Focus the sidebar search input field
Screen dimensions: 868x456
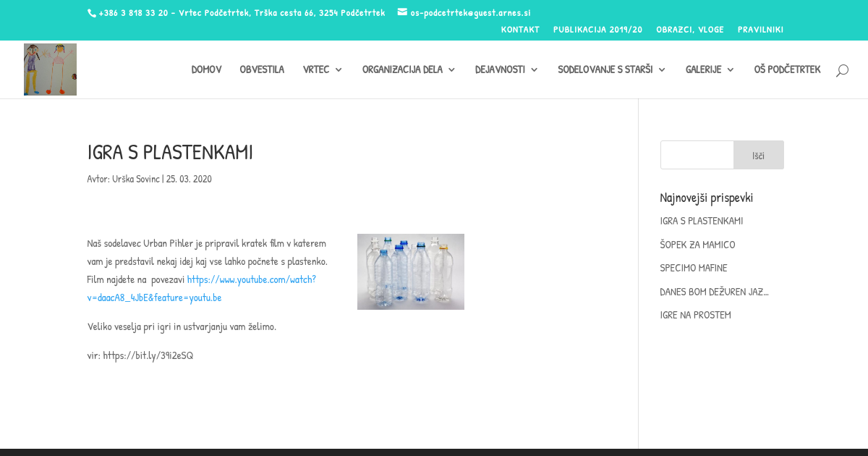point(697,155)
